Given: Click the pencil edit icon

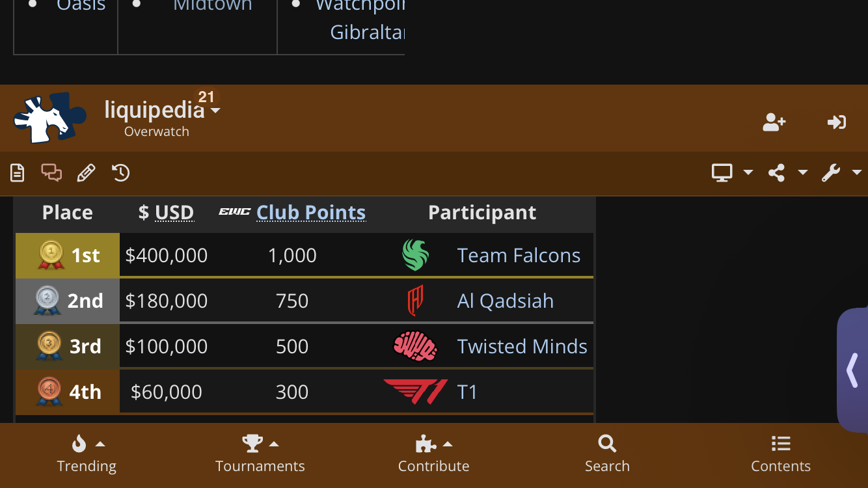Looking at the screenshot, I should click(86, 173).
